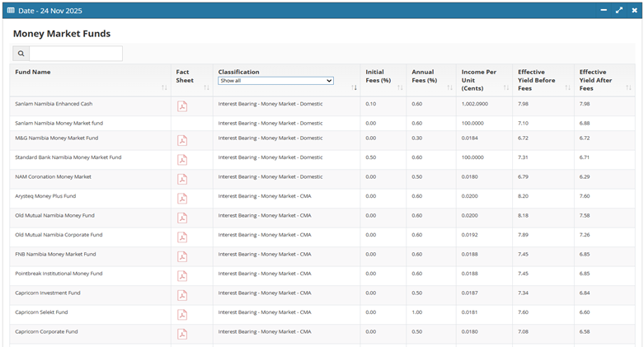
Task: Select Arysteq Money Plus Fund name
Action: (x=45, y=196)
